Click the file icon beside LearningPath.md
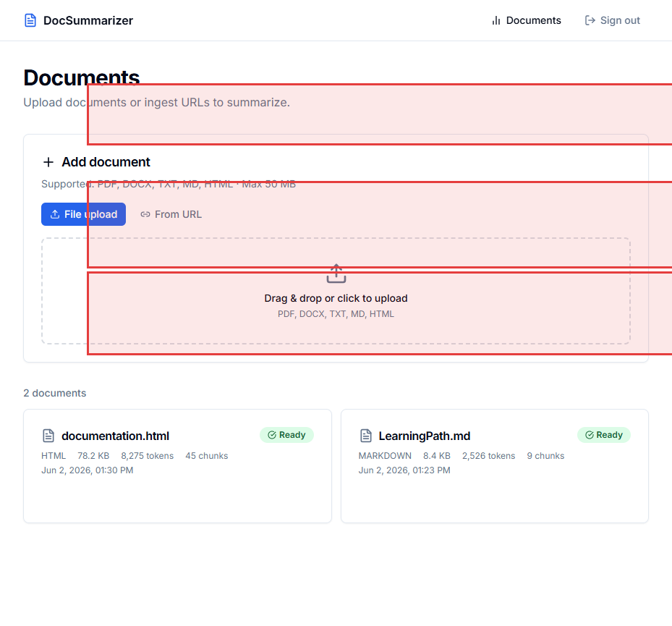The height and width of the screenshot is (626, 672). tap(365, 436)
